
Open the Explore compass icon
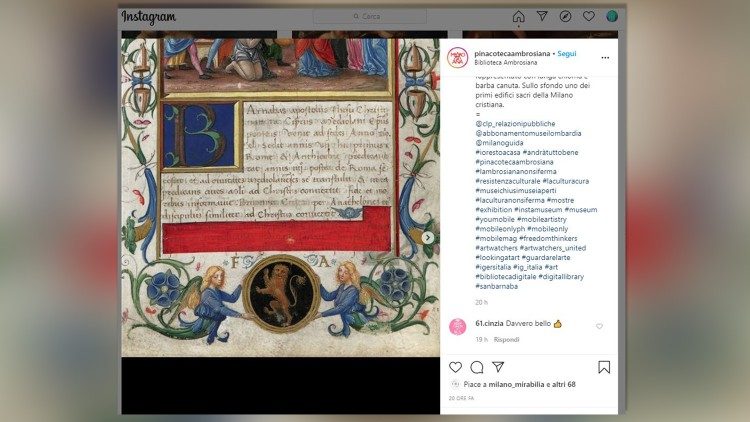pos(565,16)
